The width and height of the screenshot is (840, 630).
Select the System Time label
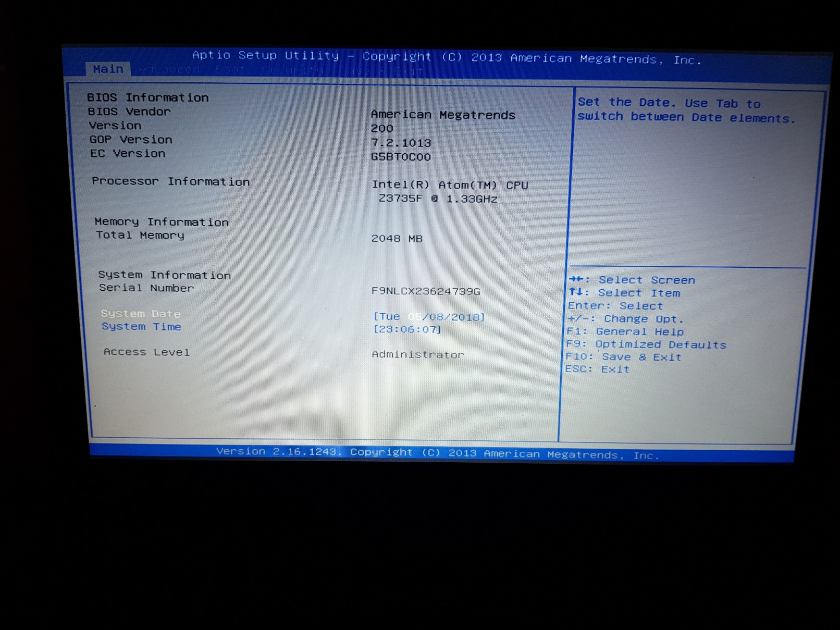click(141, 327)
